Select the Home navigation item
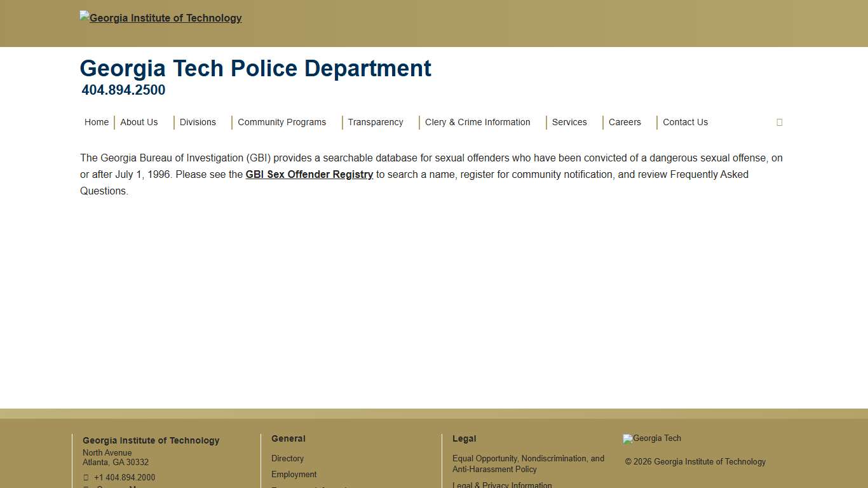 click(97, 122)
